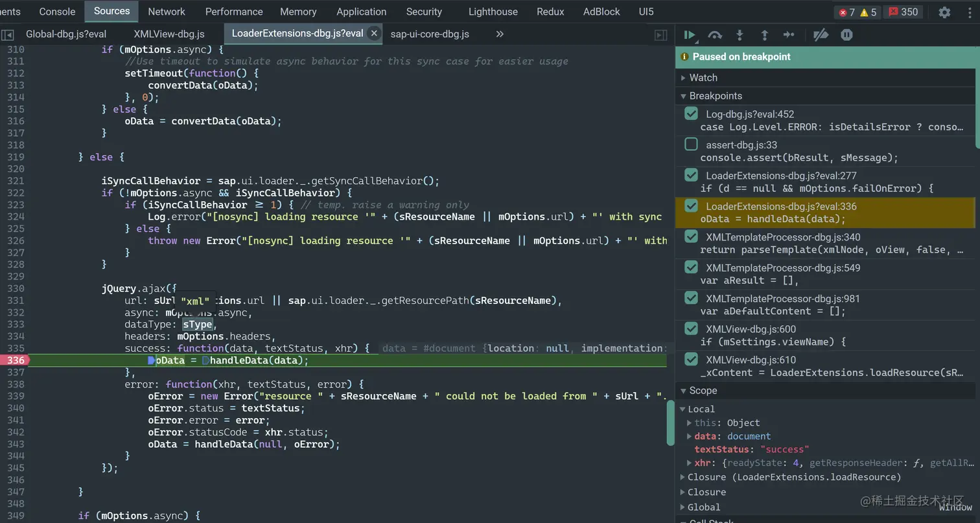The height and width of the screenshot is (523, 980).
Task: Enable the assert-dbg.js:33 breakpoint
Action: click(692, 144)
